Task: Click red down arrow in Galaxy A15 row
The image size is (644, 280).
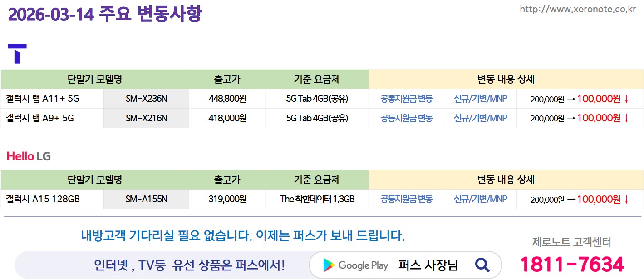Action: (x=627, y=199)
